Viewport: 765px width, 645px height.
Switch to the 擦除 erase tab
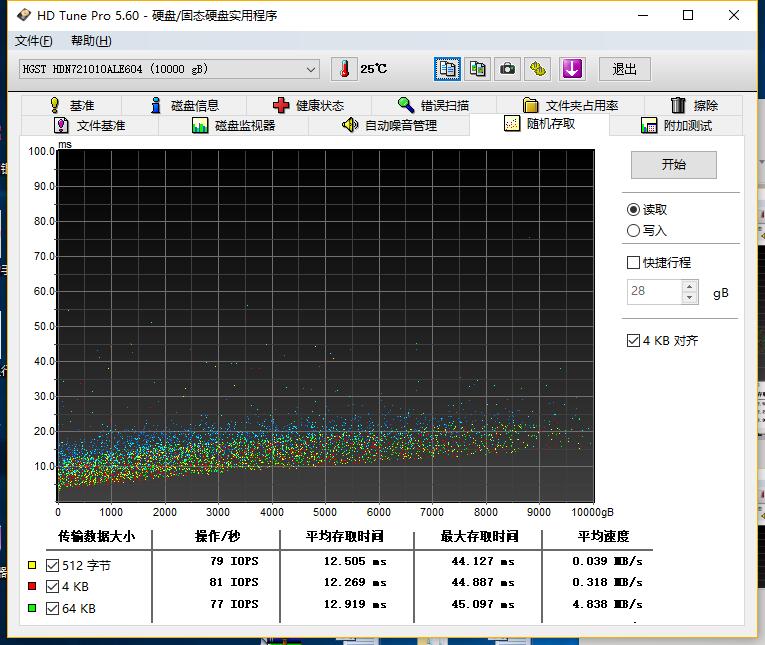tap(694, 105)
